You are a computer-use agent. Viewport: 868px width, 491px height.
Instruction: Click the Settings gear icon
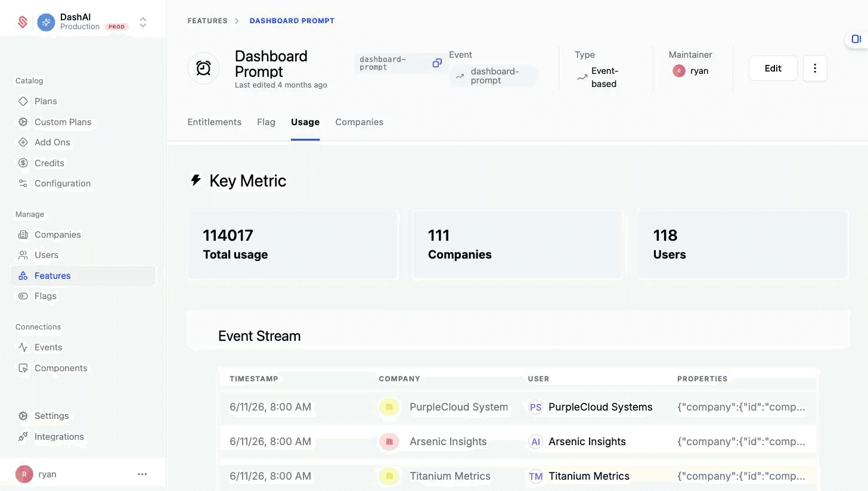(23, 416)
